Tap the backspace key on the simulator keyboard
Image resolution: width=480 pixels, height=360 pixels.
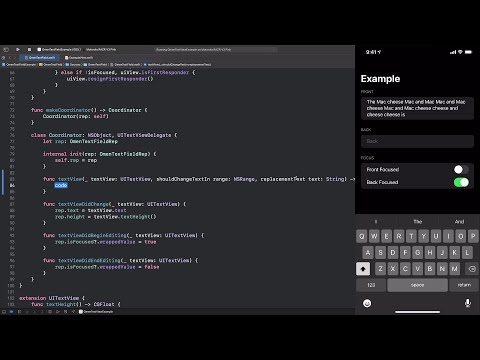click(472, 269)
